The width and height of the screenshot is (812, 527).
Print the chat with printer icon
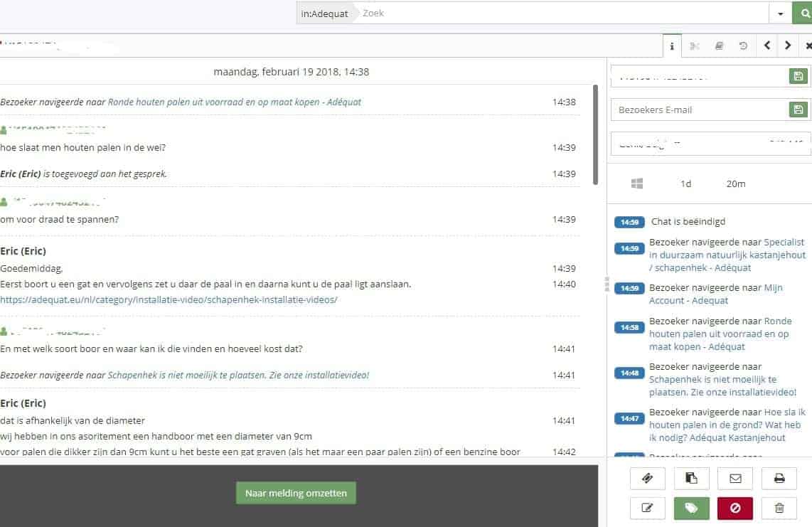(x=779, y=479)
